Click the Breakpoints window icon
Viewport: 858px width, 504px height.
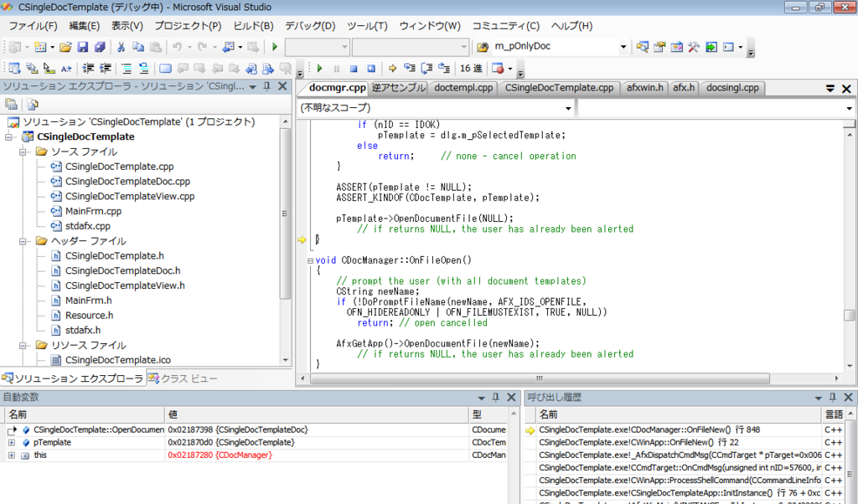tap(498, 69)
